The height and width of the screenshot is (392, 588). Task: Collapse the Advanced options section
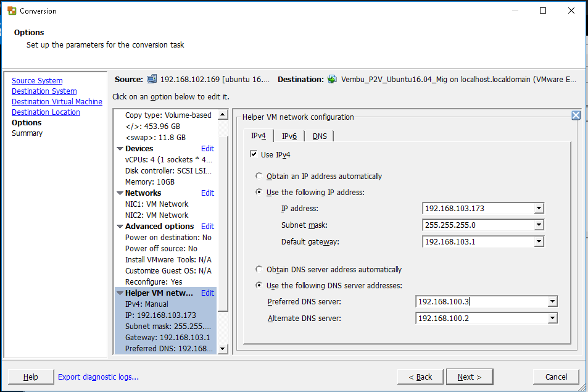(120, 227)
